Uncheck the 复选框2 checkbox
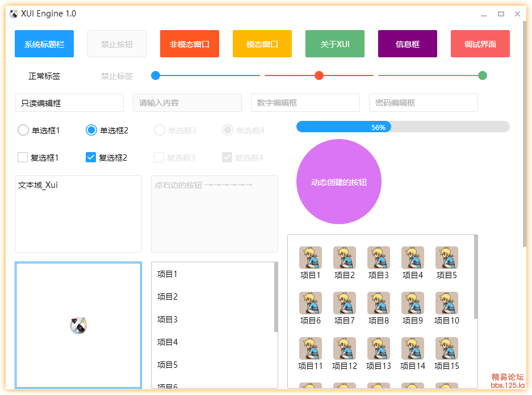 [x=91, y=157]
